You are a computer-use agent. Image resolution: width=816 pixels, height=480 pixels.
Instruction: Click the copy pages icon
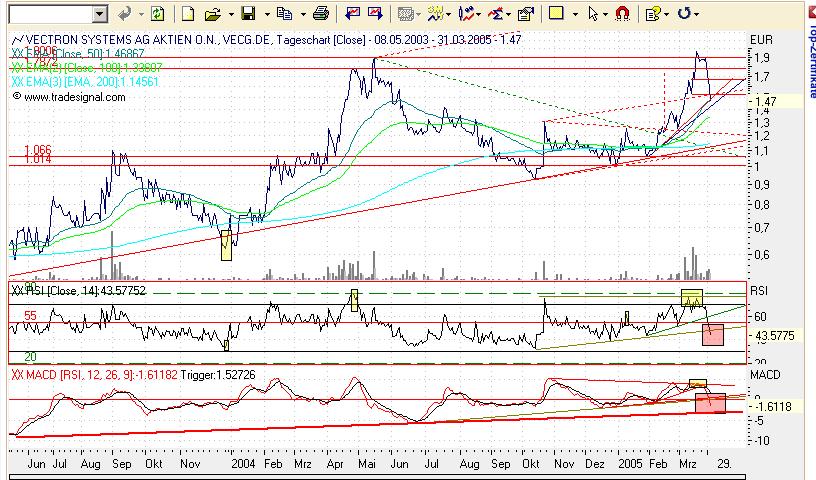point(284,14)
